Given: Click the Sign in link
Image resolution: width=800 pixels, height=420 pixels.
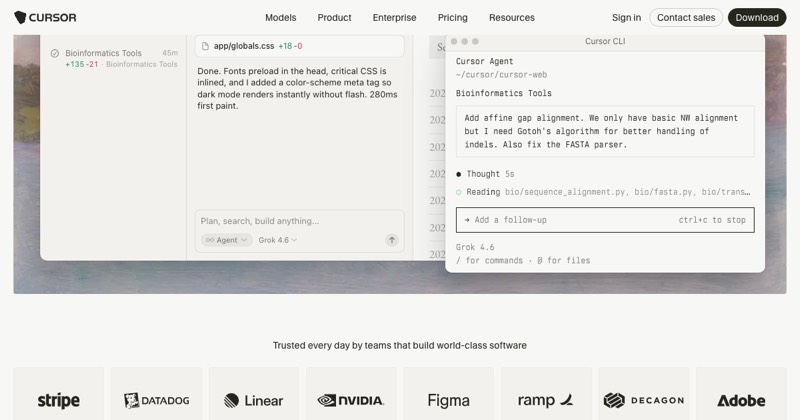Looking at the screenshot, I should (626, 17).
